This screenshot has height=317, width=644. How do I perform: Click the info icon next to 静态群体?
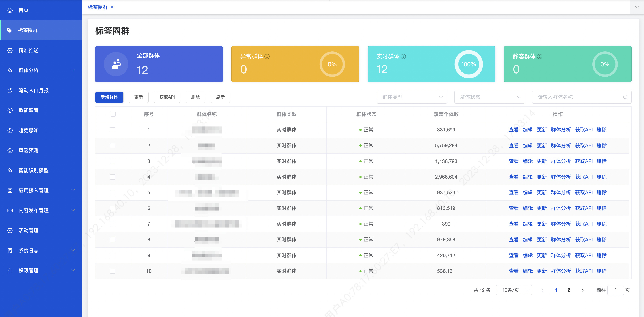coord(540,57)
